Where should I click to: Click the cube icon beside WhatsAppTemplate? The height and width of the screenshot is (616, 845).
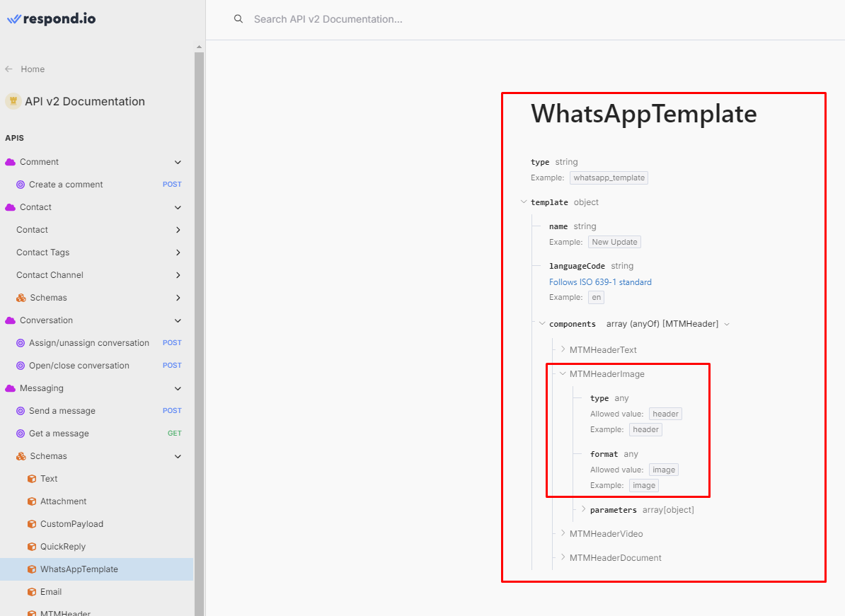tap(32, 569)
